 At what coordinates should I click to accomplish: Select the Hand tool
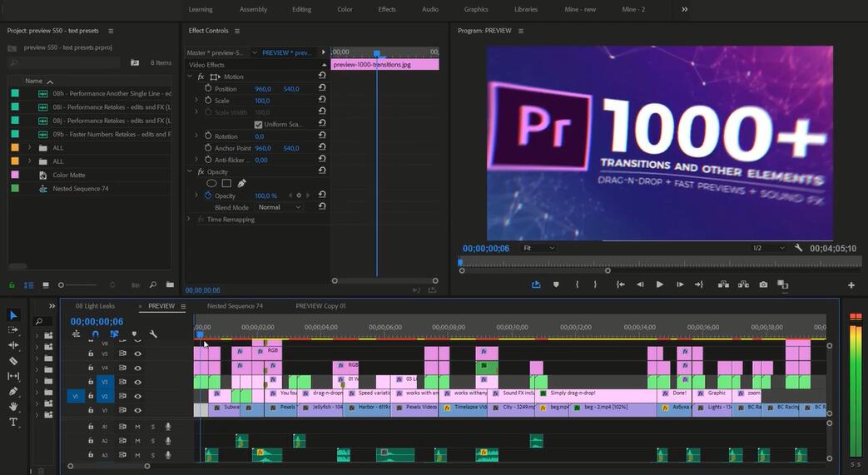click(x=13, y=406)
